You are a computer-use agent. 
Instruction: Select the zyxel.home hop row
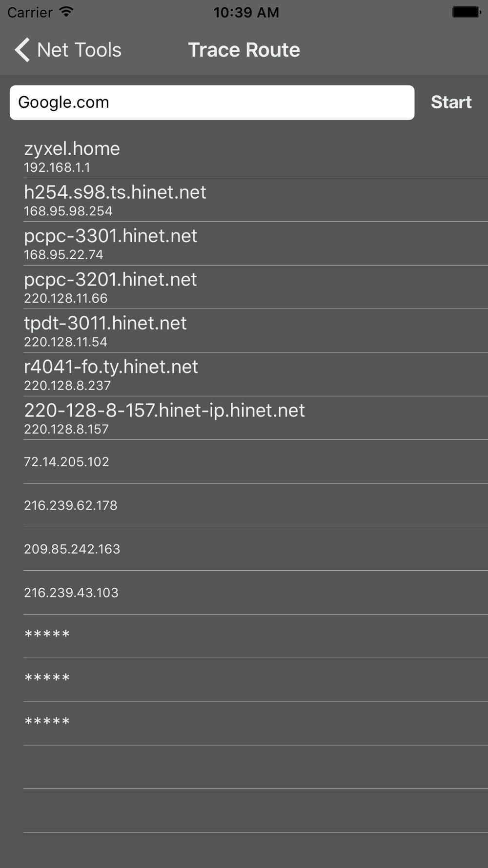244,156
